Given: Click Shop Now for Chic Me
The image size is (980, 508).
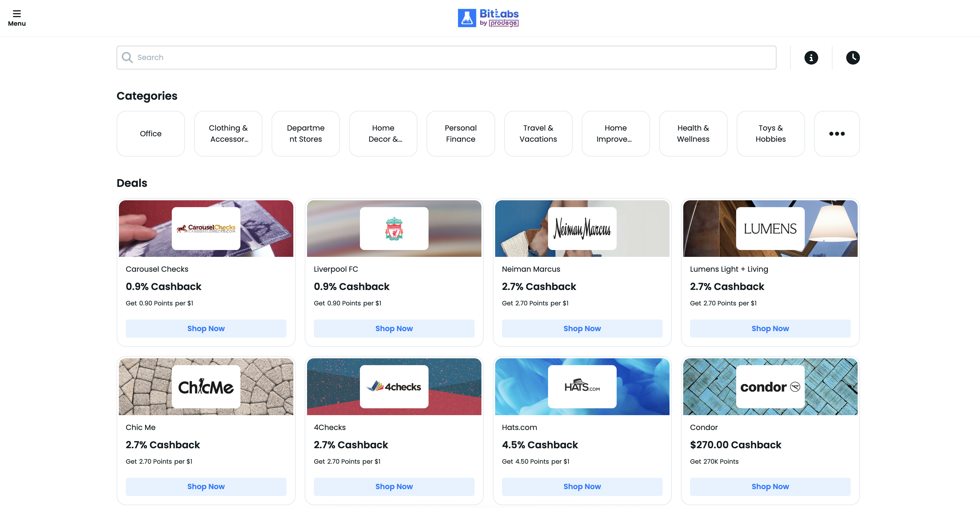Looking at the screenshot, I should tap(206, 486).
